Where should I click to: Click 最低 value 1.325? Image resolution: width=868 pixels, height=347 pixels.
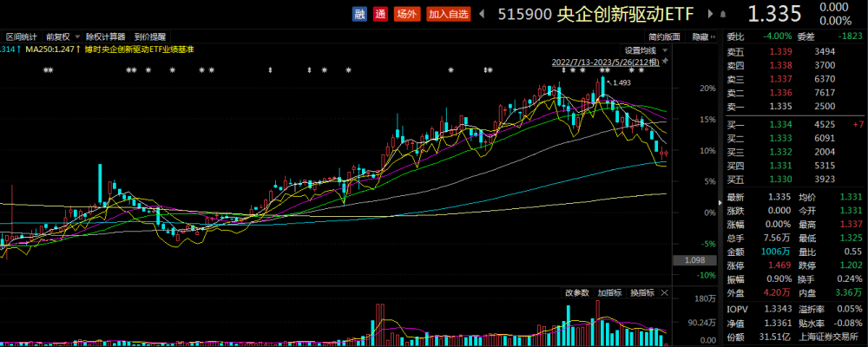click(x=851, y=239)
